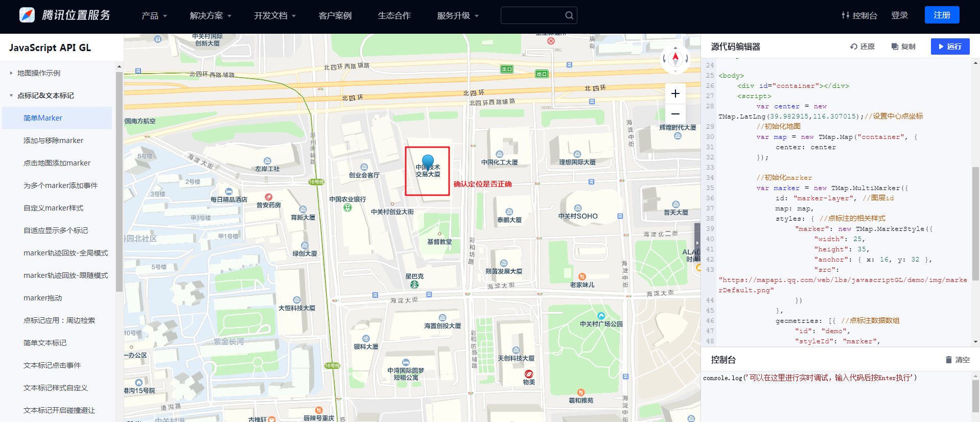Click the 银科大厦 building icon

click(x=366, y=339)
